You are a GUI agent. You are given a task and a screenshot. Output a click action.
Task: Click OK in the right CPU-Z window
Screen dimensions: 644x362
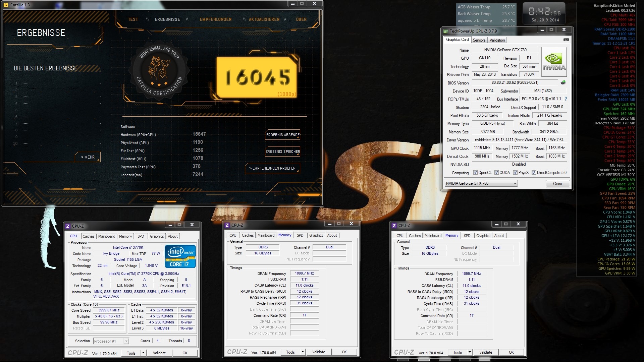[x=511, y=352]
